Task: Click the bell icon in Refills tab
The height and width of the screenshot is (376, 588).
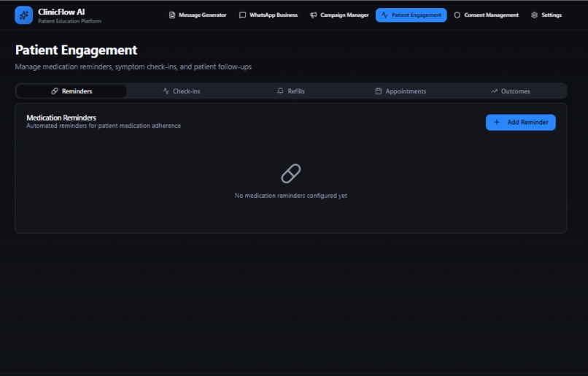Action: click(x=280, y=91)
